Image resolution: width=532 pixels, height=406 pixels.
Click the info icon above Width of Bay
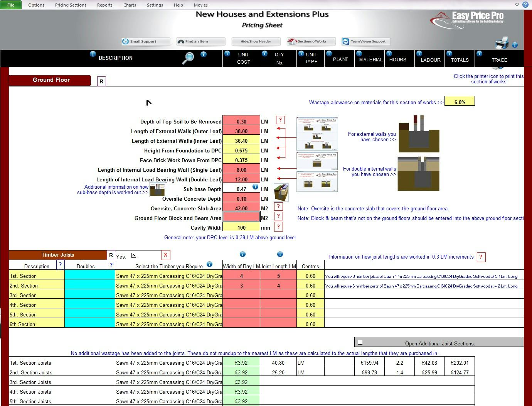pos(242,254)
